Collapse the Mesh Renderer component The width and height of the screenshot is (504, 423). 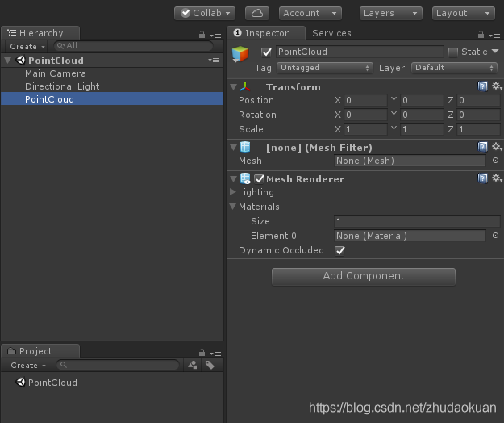(234, 179)
